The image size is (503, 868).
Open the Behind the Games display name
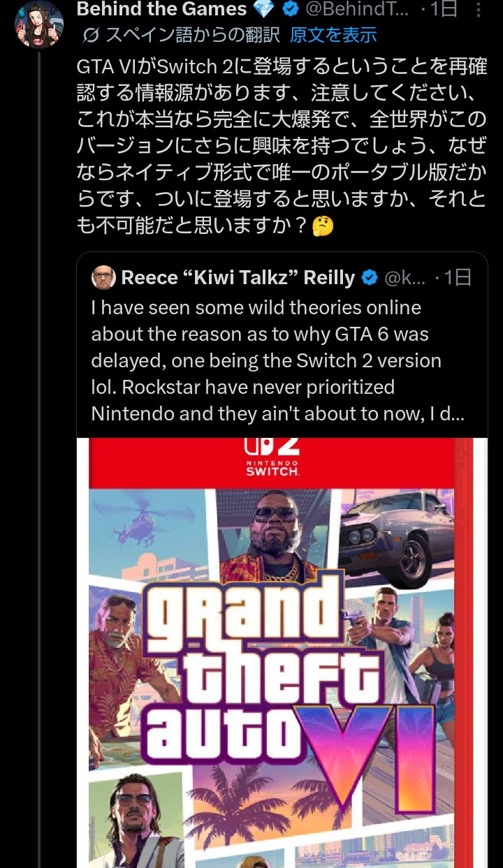coord(161,9)
